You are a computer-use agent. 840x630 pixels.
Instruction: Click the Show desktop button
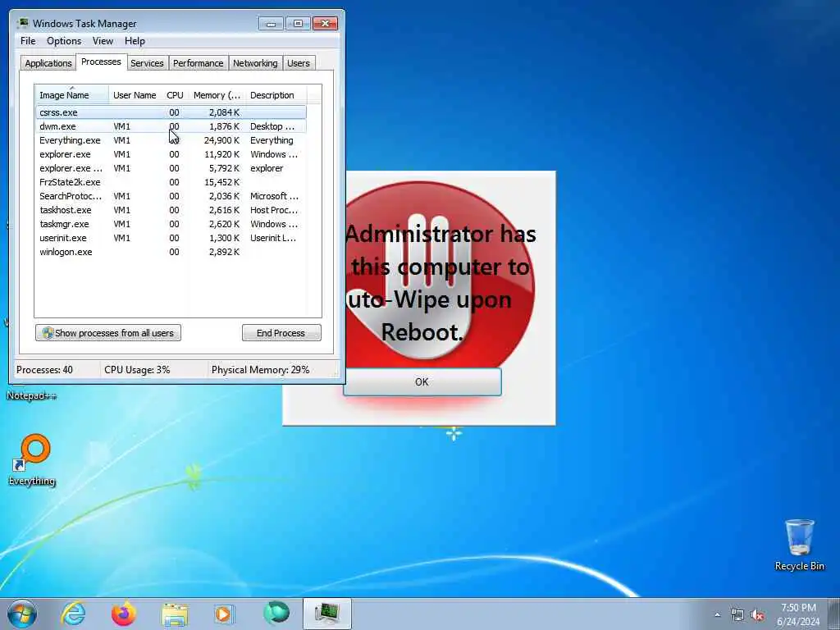[834, 614]
